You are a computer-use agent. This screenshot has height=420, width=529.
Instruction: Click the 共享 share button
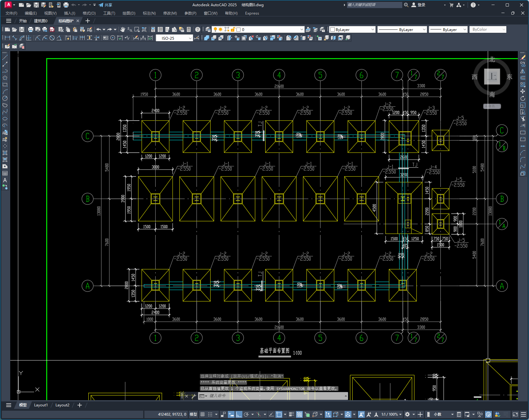(x=105, y=5)
